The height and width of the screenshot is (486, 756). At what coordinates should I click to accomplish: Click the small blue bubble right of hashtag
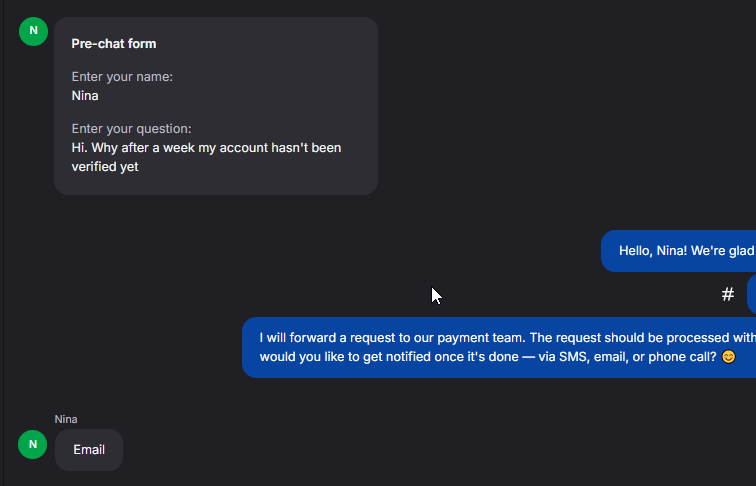coord(751,294)
